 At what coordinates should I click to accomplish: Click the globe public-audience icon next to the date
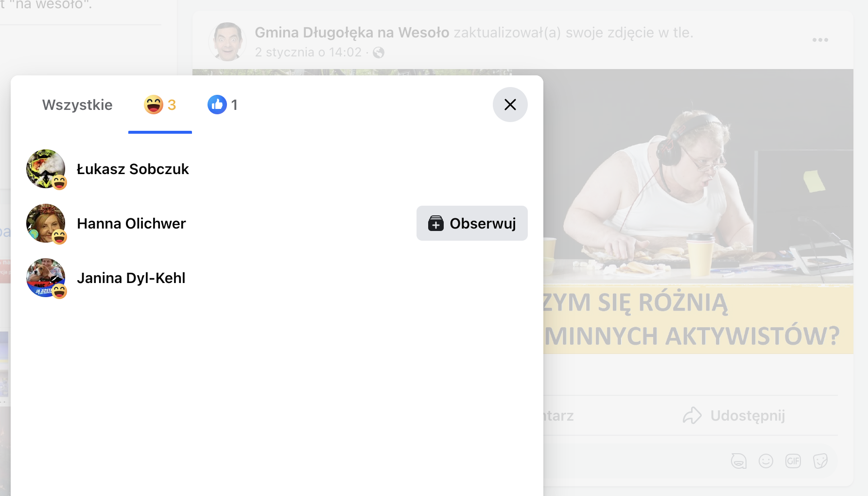(378, 53)
